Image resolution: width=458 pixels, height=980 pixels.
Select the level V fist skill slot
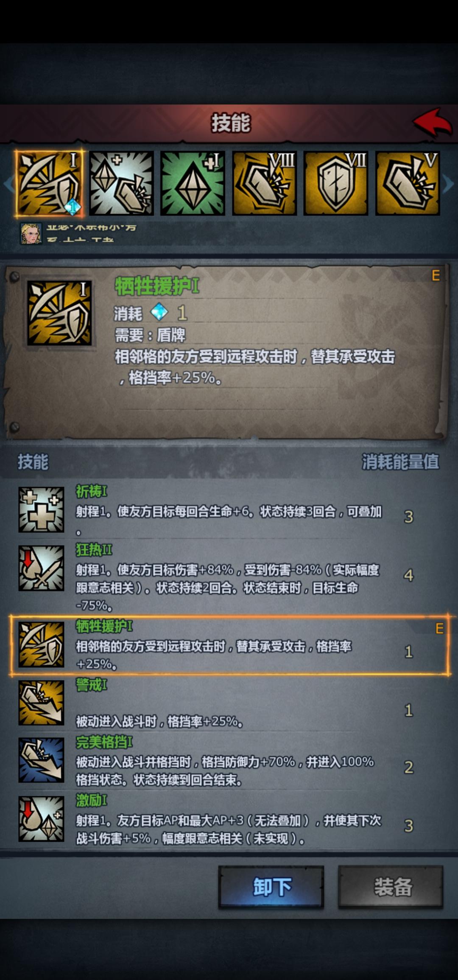pos(408,183)
